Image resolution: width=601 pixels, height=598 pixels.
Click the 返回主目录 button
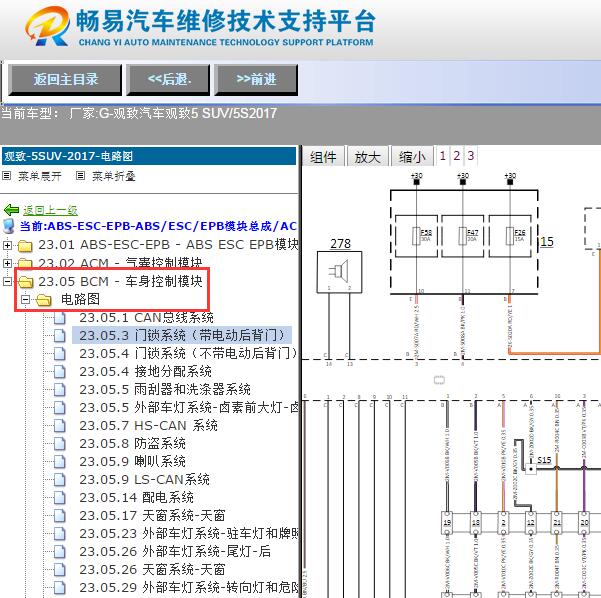(65, 80)
